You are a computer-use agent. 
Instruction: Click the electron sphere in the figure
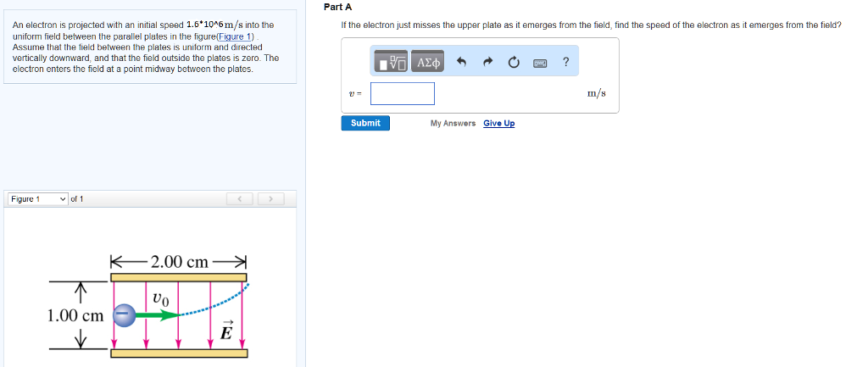point(124,314)
